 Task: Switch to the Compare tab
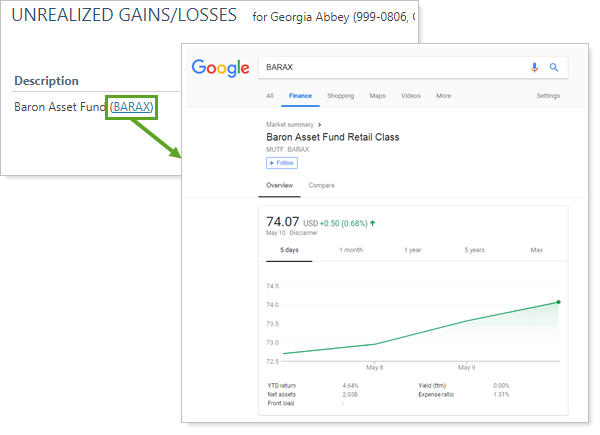321,186
